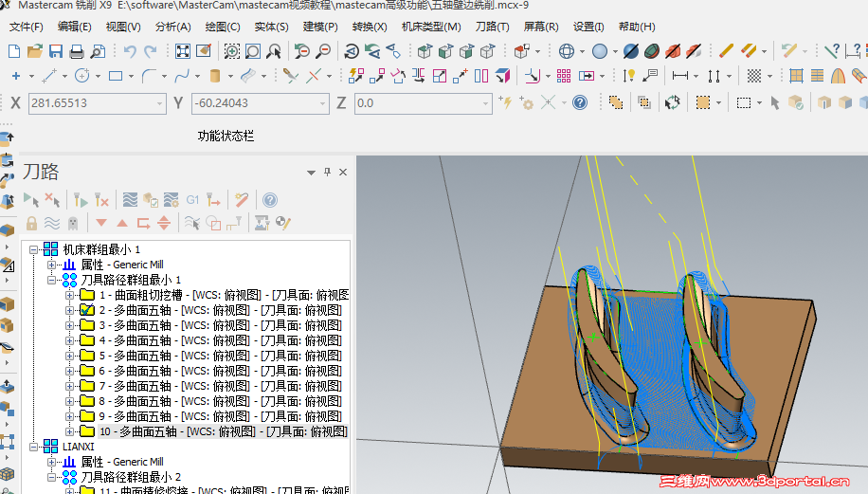Move insert arrow down red triangle

101,223
